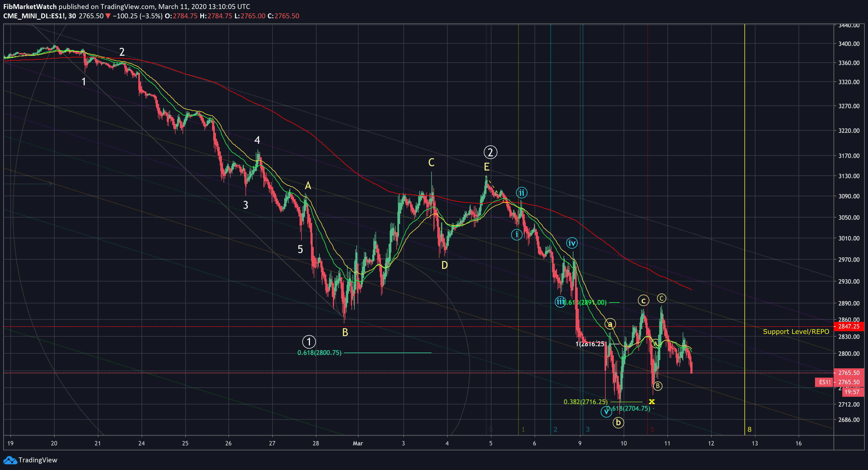Click the yellow vertical line labeled 8
This screenshot has width=868, height=470.
point(745,229)
